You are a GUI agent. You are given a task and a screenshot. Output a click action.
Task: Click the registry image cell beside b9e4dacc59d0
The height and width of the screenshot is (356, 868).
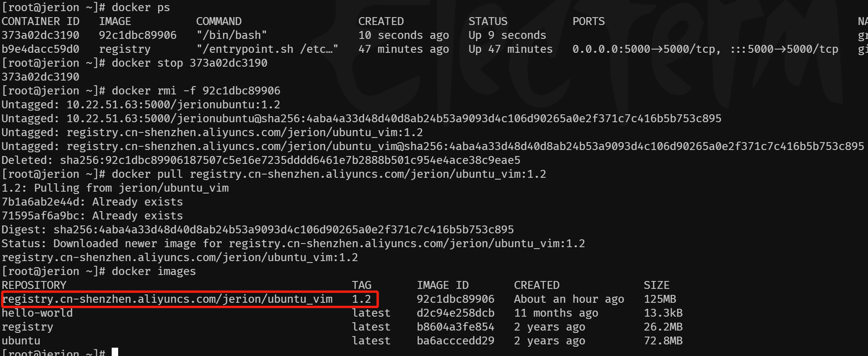tap(125, 49)
